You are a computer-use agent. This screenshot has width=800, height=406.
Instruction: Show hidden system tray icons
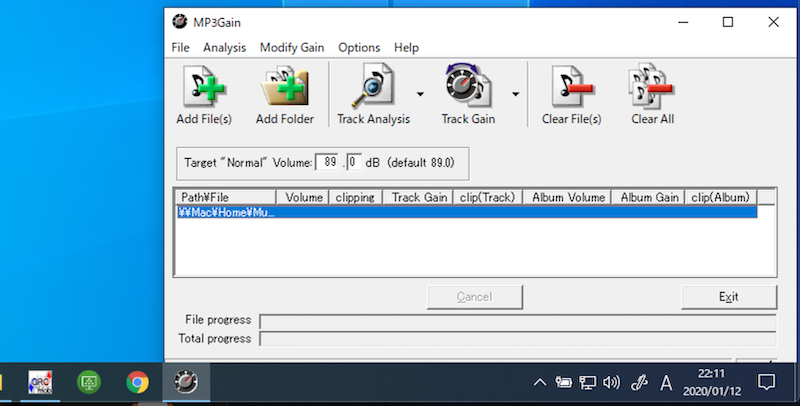coord(539,382)
